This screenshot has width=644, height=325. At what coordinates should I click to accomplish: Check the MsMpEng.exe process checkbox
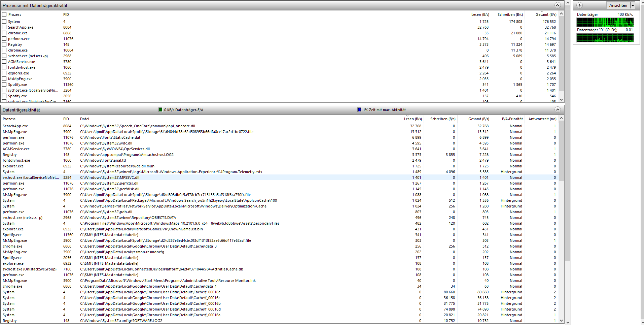coord(4,79)
